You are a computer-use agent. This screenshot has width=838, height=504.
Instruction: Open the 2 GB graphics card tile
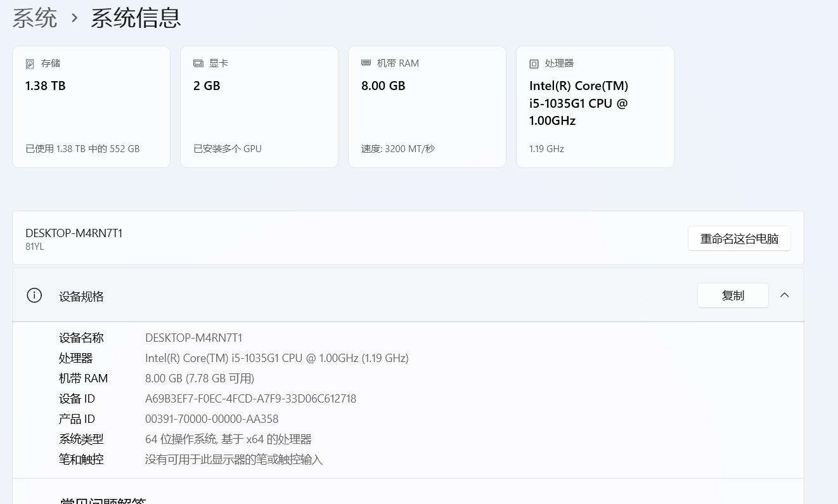pos(259,107)
